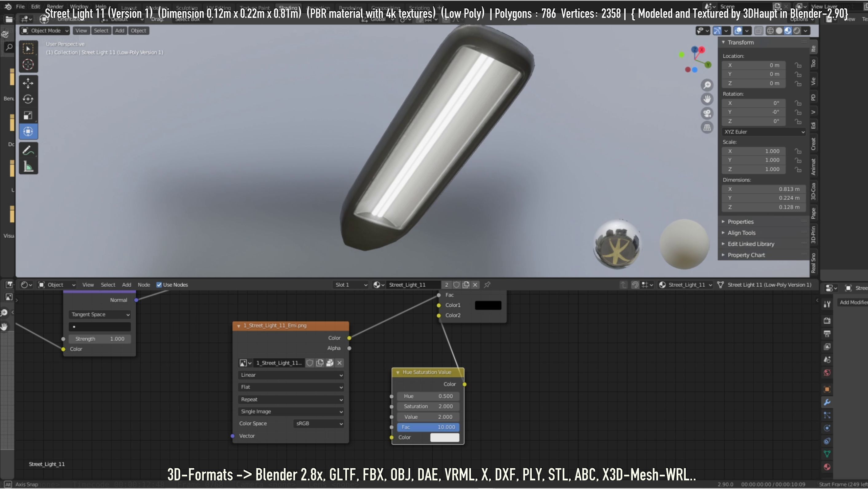This screenshot has width=868, height=489.
Task: Click the Color1 black swatch
Action: pos(488,305)
